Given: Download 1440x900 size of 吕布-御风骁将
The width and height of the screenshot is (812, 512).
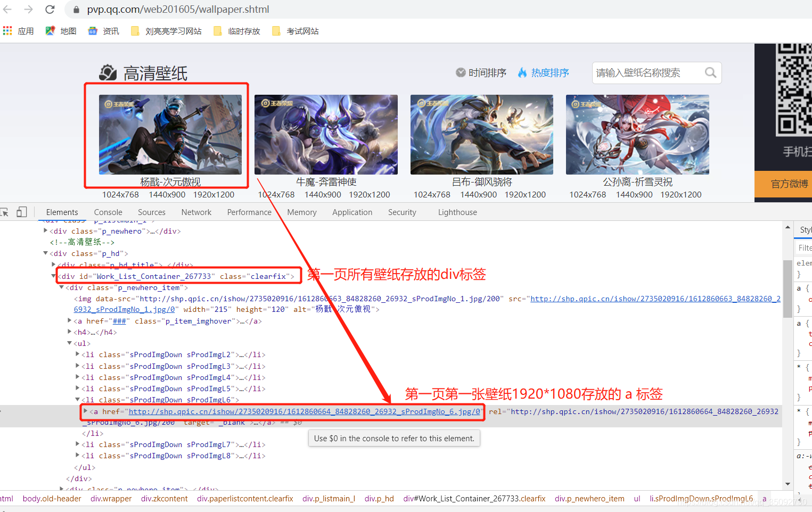Looking at the screenshot, I should [479, 195].
